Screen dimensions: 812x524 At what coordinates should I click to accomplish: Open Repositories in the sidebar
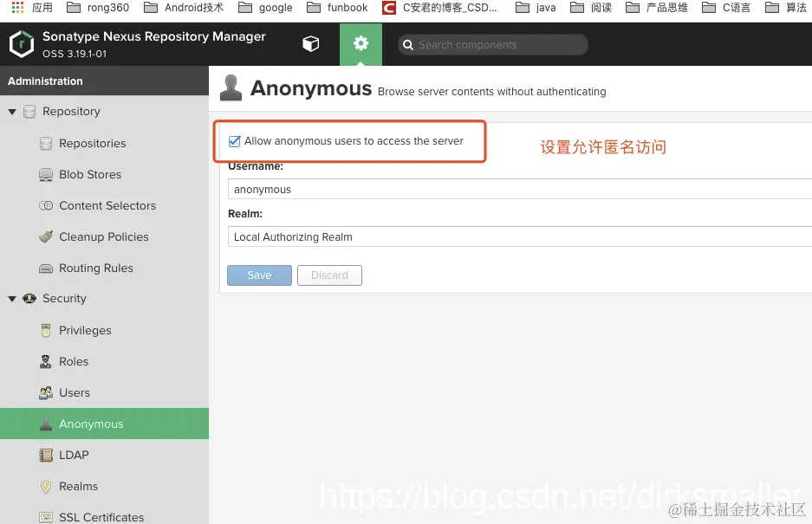pyautogui.click(x=92, y=144)
